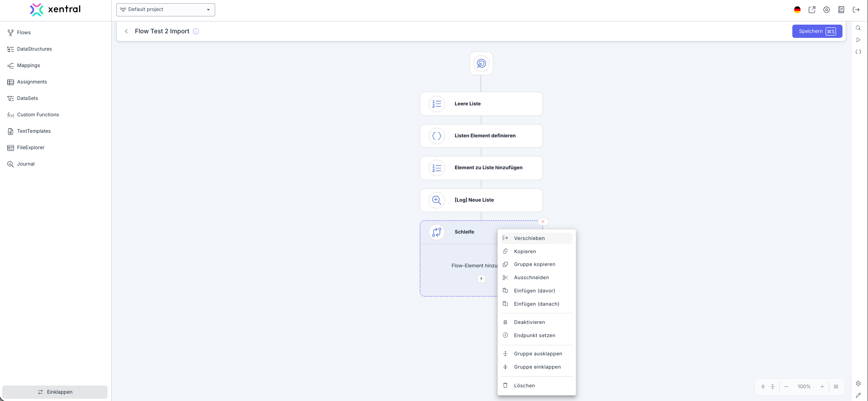The height and width of the screenshot is (401, 868).
Task: Click Löschen in the context menu
Action: 524,385
